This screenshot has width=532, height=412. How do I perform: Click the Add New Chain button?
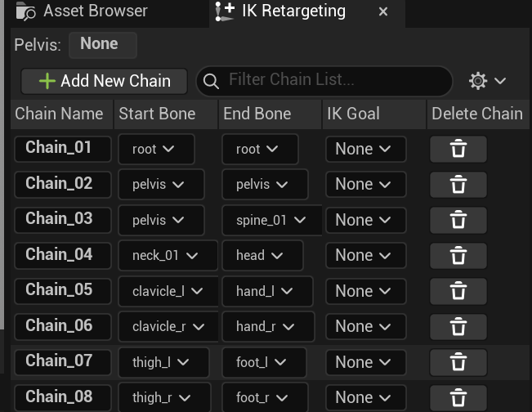104,81
